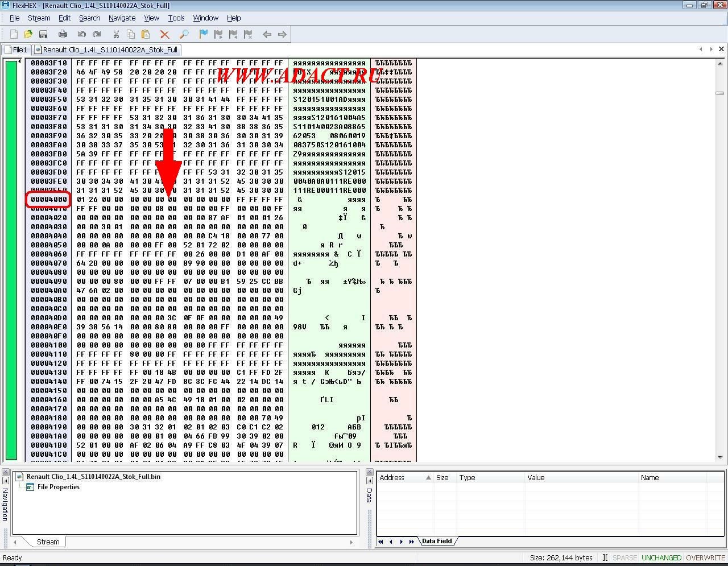Open Find with the magnifier icon
Viewport: 728px width, 566px height.
tap(184, 35)
